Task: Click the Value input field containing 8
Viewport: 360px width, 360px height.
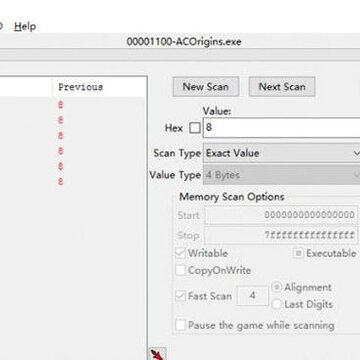Action: tap(281, 127)
